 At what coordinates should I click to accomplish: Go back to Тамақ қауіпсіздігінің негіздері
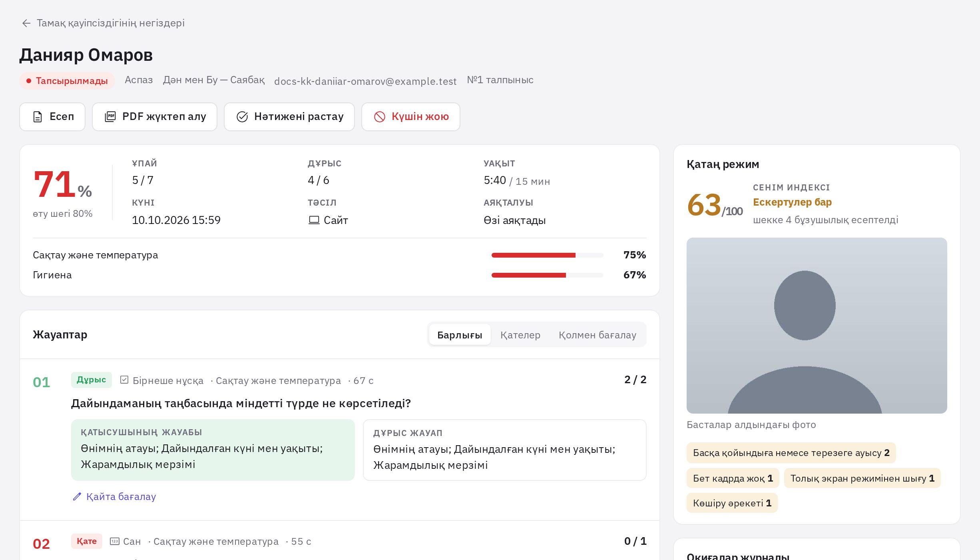tap(103, 23)
